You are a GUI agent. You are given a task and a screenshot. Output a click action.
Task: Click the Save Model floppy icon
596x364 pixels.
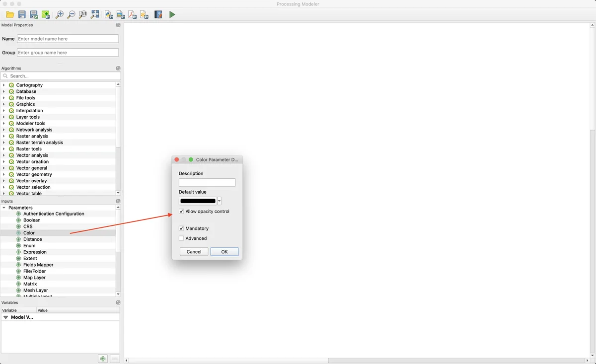pos(22,15)
